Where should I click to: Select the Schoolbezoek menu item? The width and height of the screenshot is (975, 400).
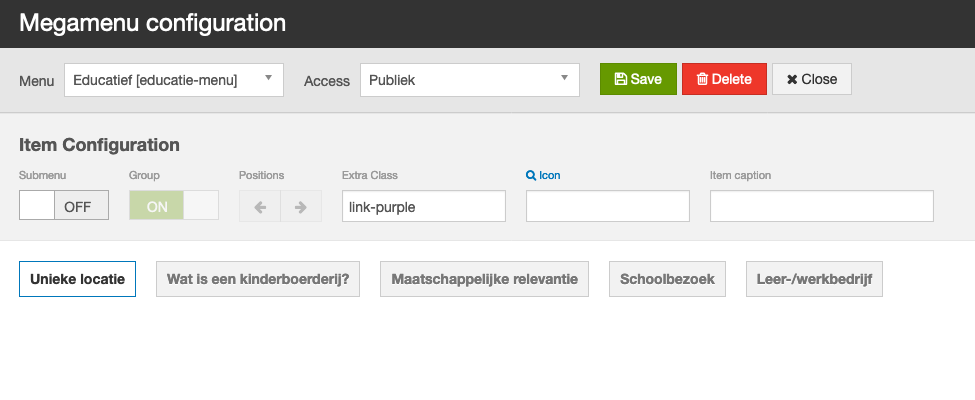point(667,279)
